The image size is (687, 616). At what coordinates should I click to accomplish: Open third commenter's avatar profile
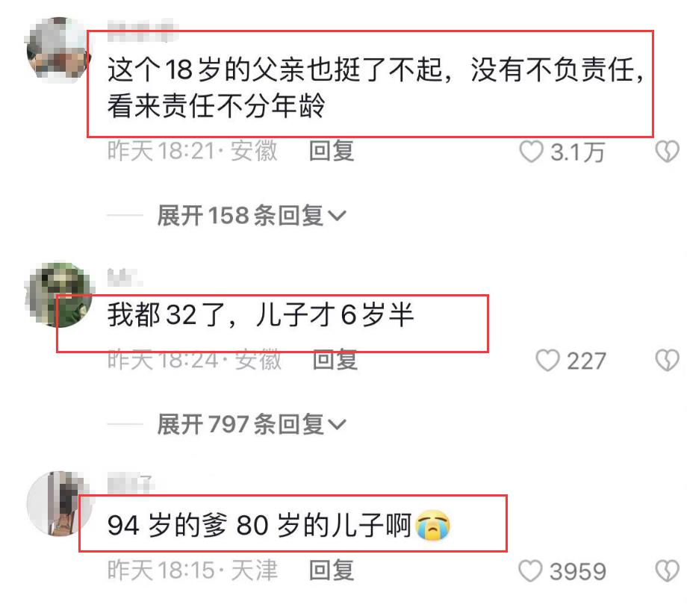[x=59, y=504]
